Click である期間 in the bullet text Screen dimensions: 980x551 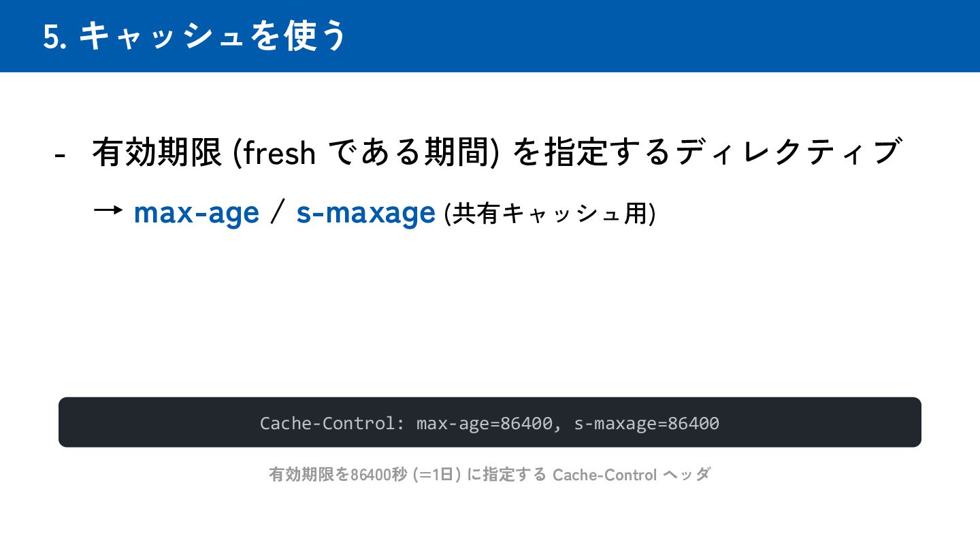(406, 153)
